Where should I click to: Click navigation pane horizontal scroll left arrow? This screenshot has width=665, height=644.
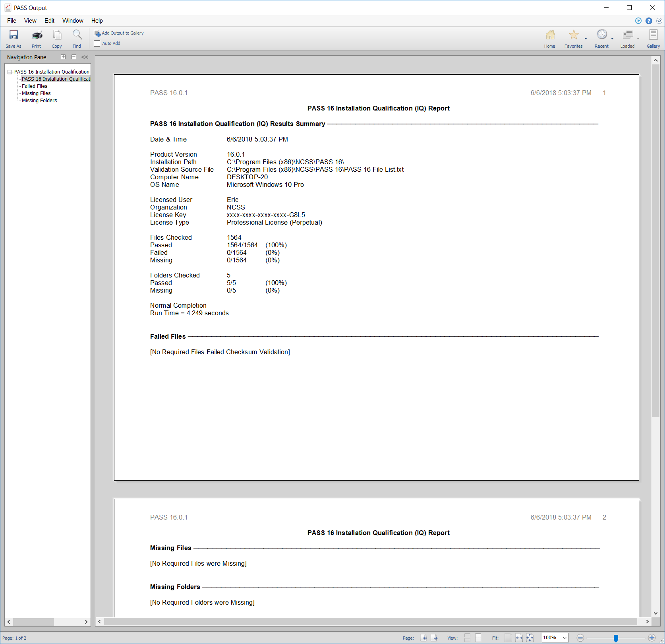pos(9,622)
